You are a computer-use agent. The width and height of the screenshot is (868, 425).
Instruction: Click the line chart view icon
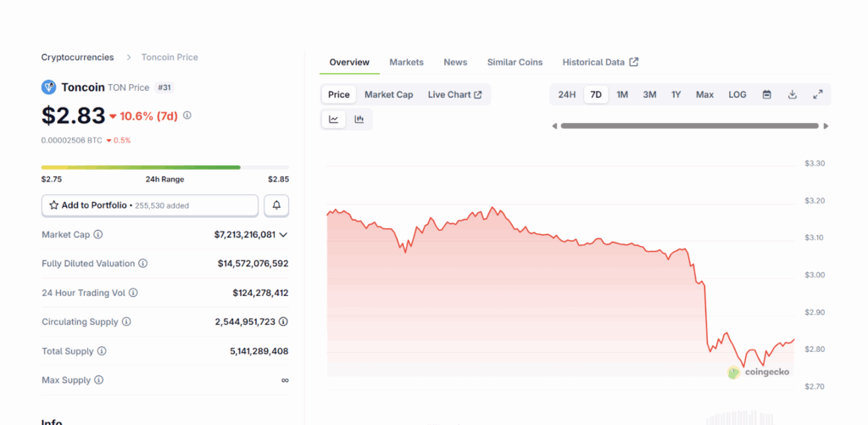tap(334, 120)
